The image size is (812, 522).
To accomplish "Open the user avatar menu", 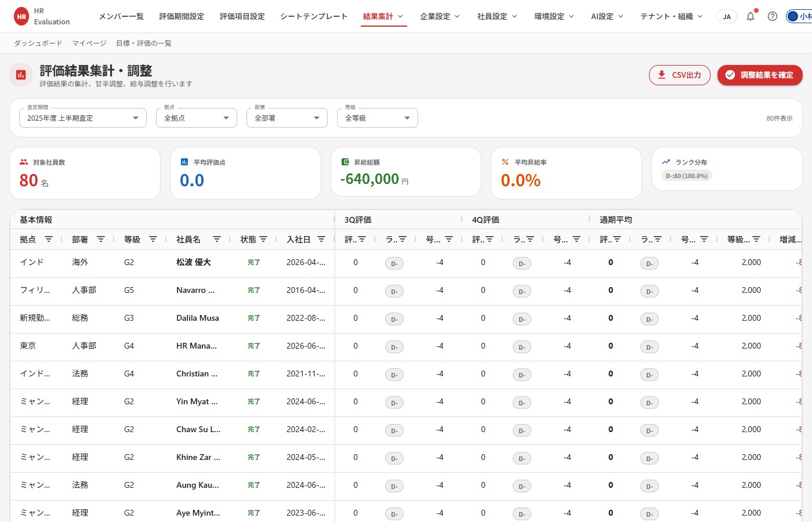I will click(x=799, y=16).
